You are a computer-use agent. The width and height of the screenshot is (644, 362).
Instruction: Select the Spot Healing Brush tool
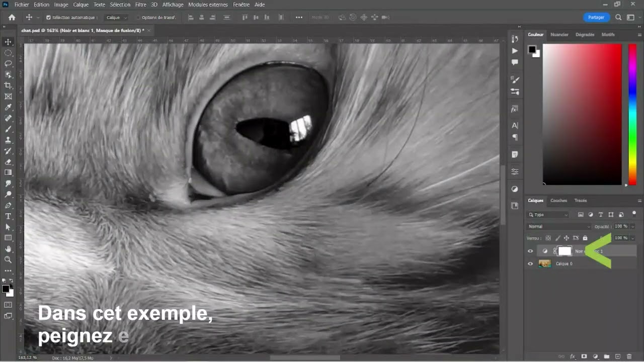(8, 118)
